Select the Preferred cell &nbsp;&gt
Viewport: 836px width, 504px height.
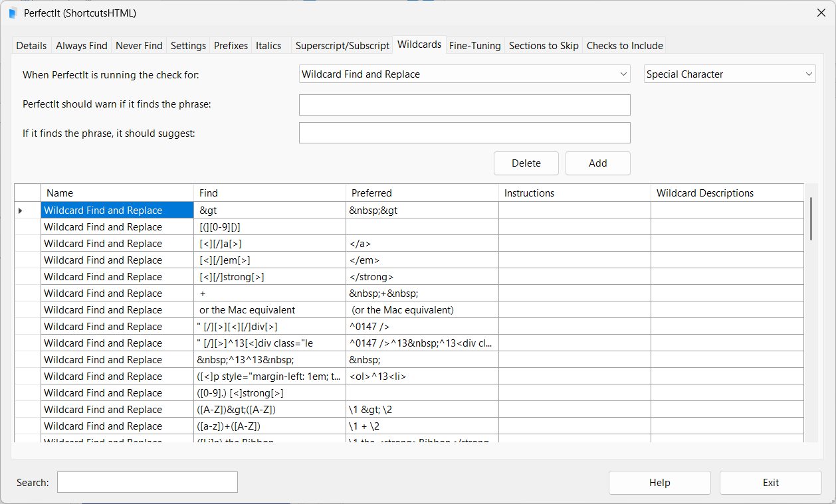point(422,210)
